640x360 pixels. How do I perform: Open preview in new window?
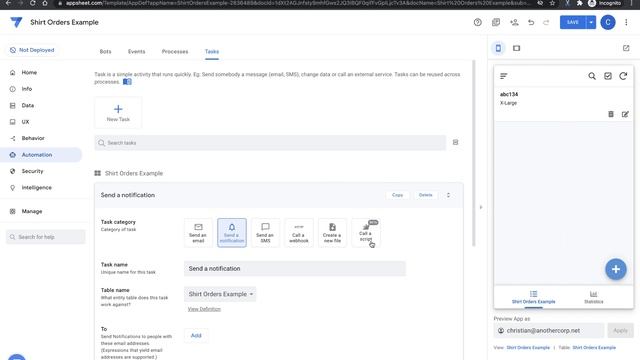[626, 48]
